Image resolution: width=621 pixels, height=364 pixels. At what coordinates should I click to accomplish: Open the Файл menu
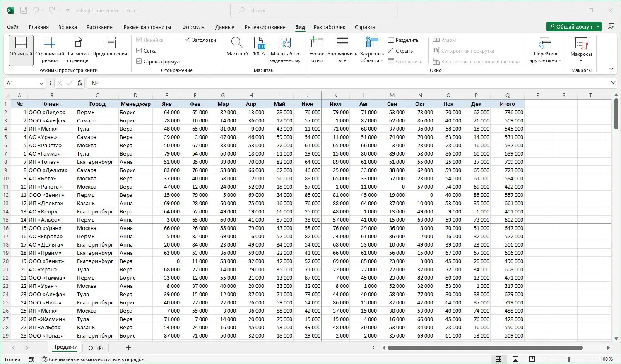(x=13, y=27)
